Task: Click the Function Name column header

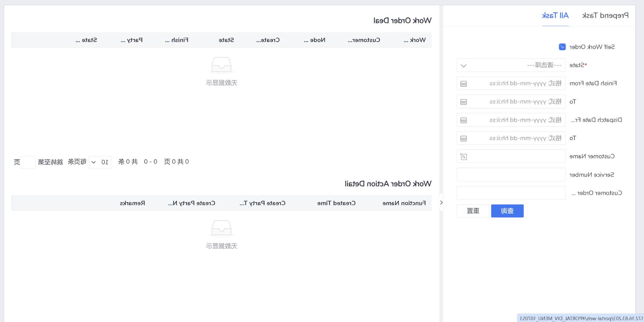Action: (404, 203)
